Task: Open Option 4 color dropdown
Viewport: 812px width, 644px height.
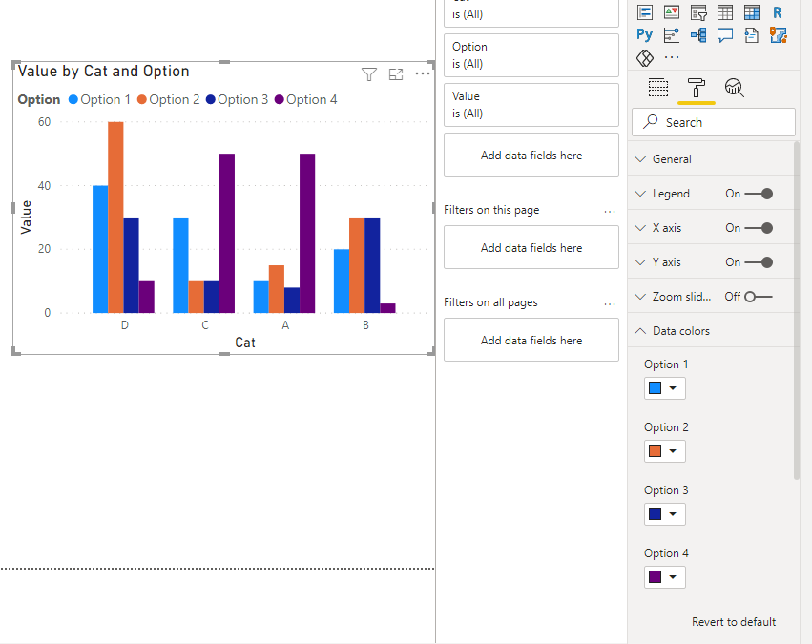Action: click(x=664, y=576)
